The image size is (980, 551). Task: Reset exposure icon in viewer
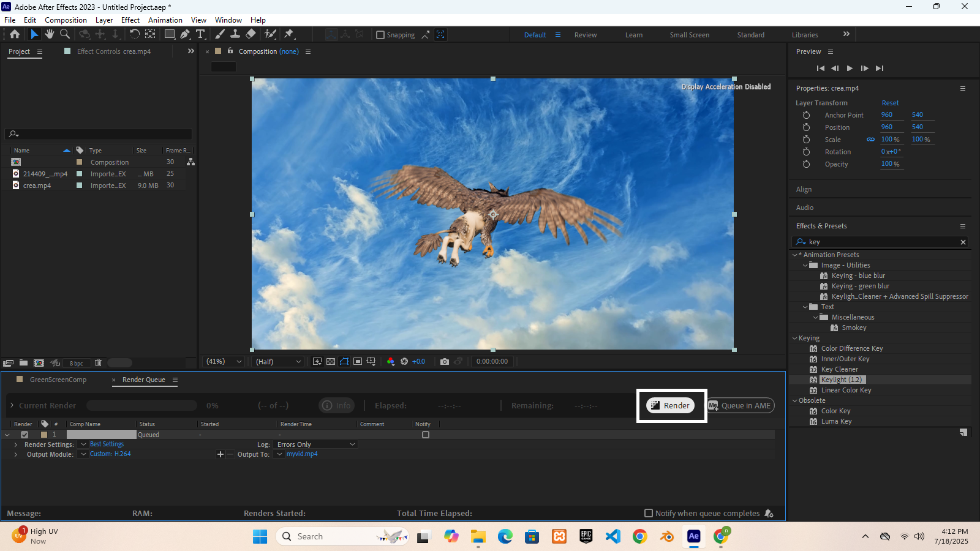click(x=404, y=362)
